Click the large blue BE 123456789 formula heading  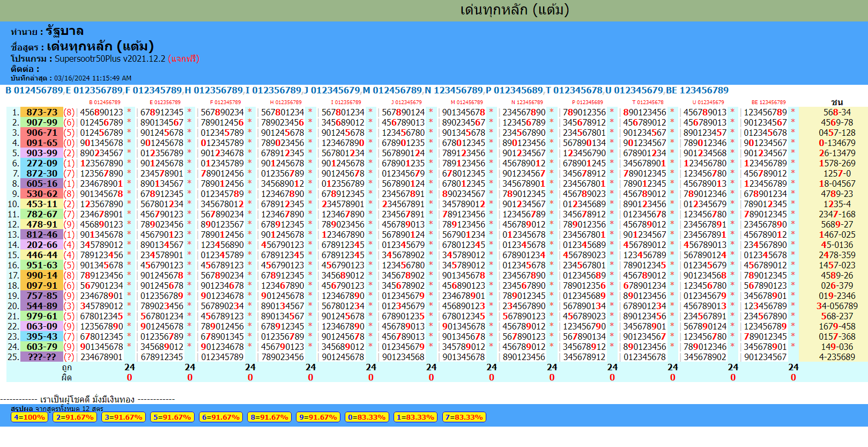pos(697,90)
